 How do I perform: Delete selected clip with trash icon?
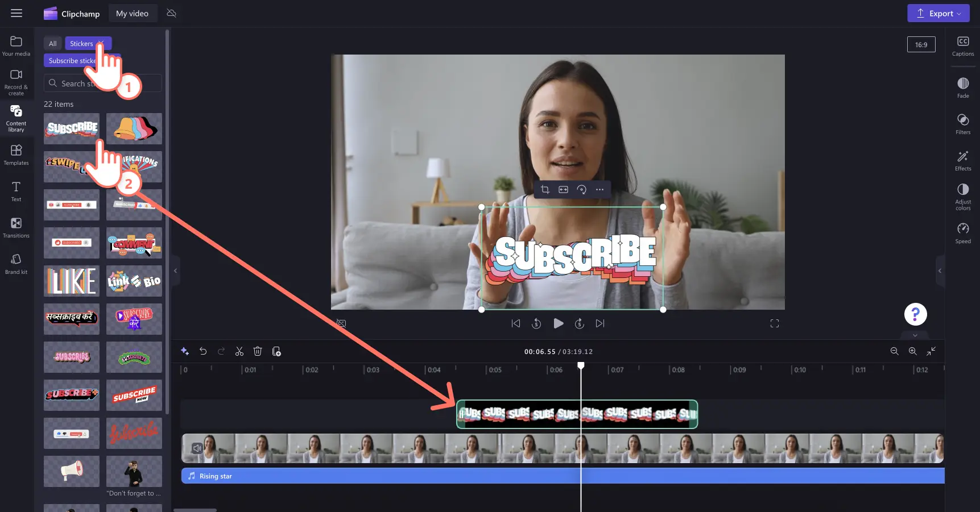[258, 351]
